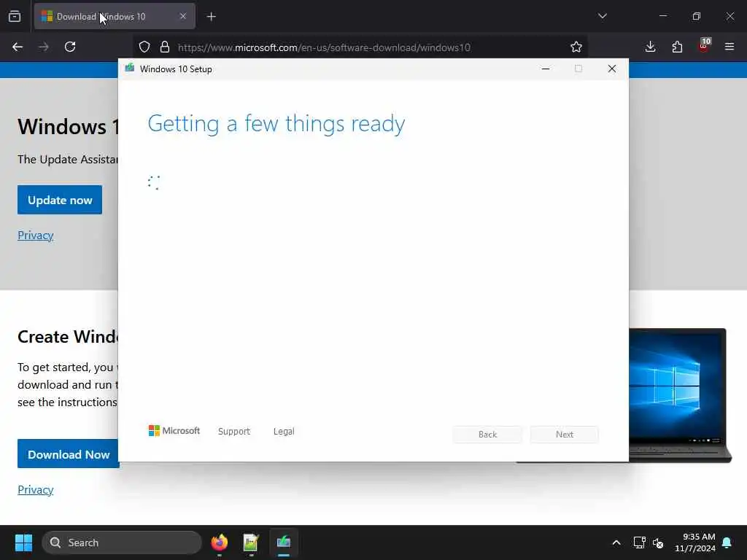Open the network status tray icon

click(639, 542)
